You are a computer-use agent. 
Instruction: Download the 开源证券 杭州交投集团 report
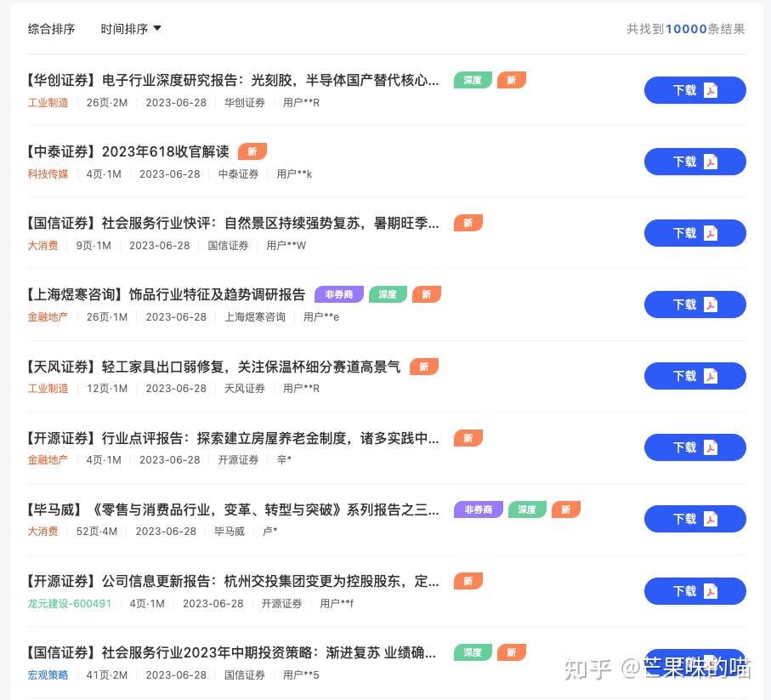(694, 591)
